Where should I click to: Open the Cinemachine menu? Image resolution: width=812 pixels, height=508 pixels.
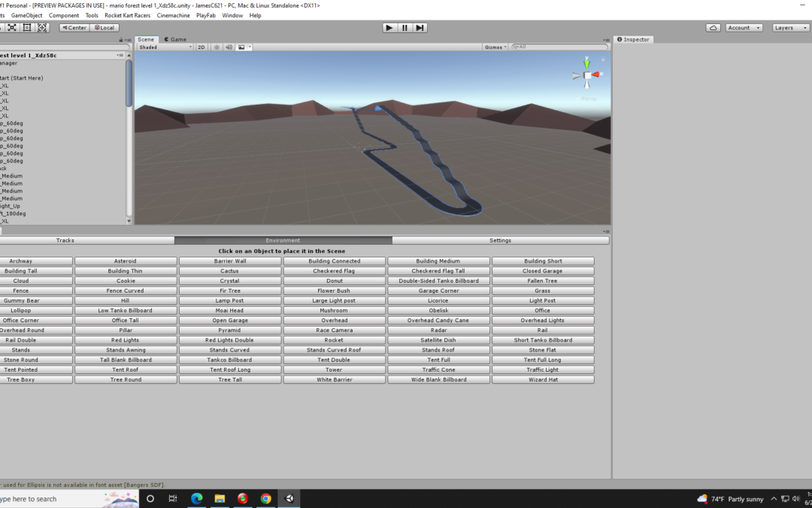coord(174,16)
